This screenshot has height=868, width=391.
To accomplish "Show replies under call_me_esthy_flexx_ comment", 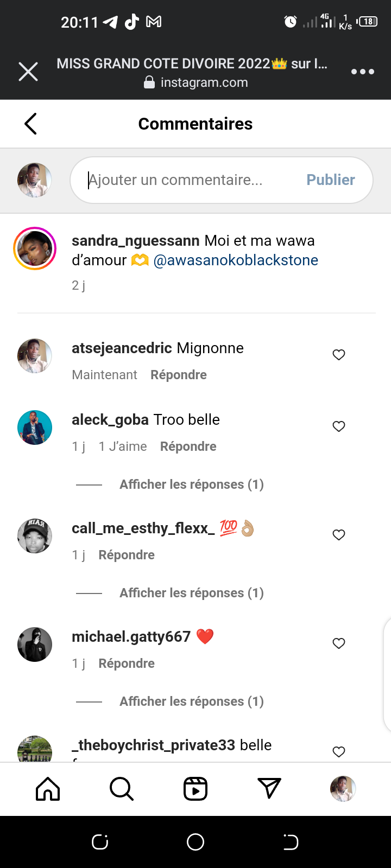I will point(191,593).
